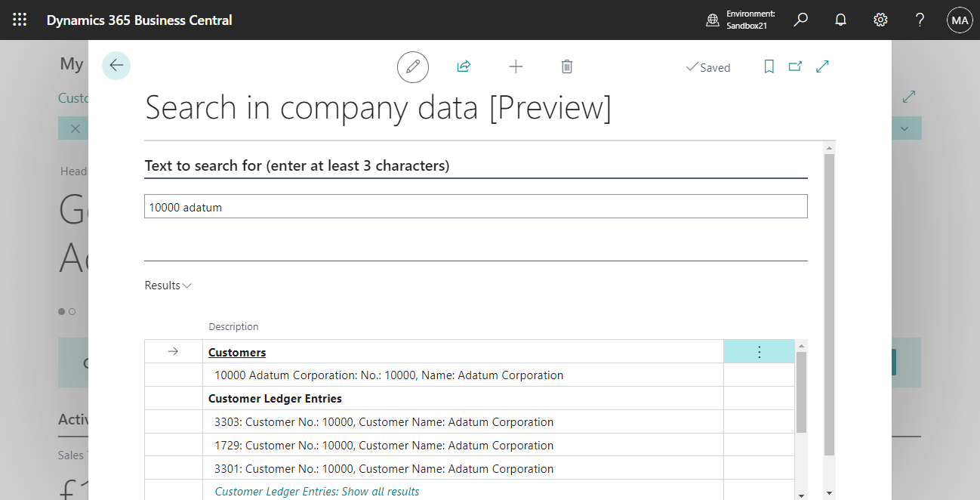
Task: Open the Customers results group link
Action: 236,352
